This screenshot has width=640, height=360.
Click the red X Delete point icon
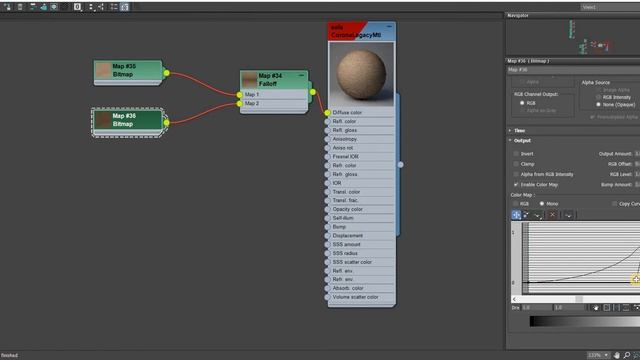[x=552, y=215]
